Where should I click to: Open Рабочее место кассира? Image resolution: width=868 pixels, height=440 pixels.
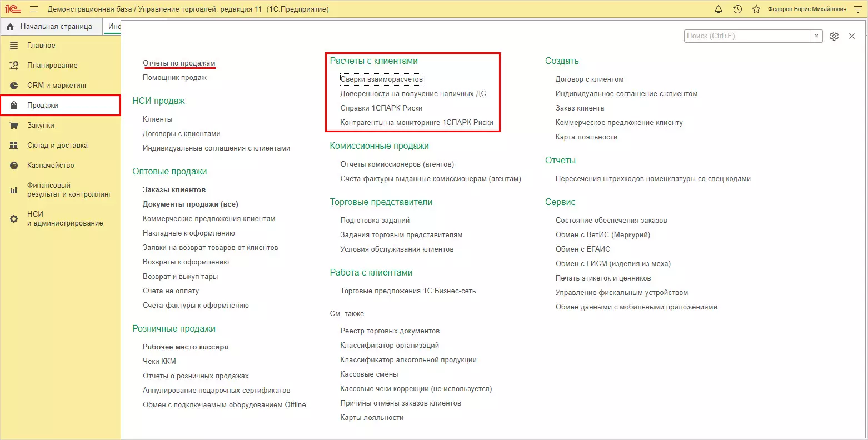click(186, 347)
